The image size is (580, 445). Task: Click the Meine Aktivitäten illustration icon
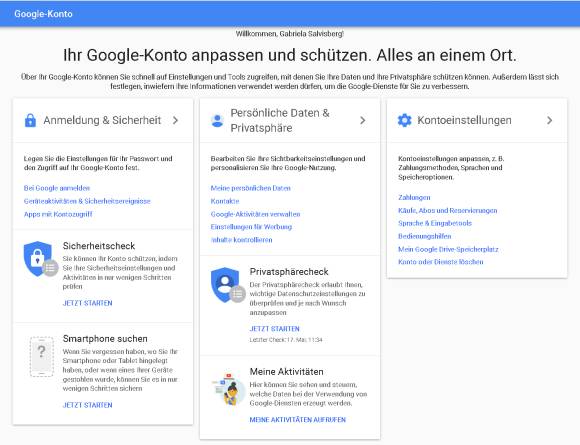(x=228, y=389)
